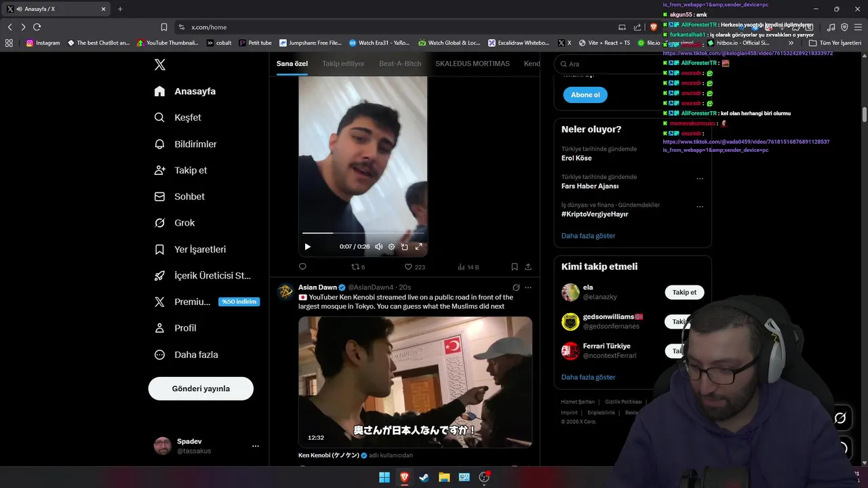
Task: Seek on the first video's progress bar
Action: pos(363,233)
